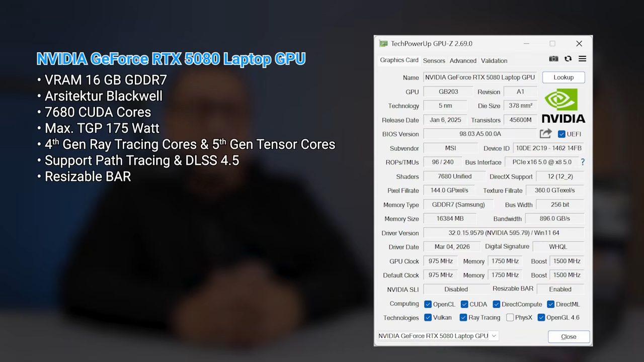The width and height of the screenshot is (644, 362).
Task: Click the DirectX Support field 12 (12_2)
Action: pos(560,176)
